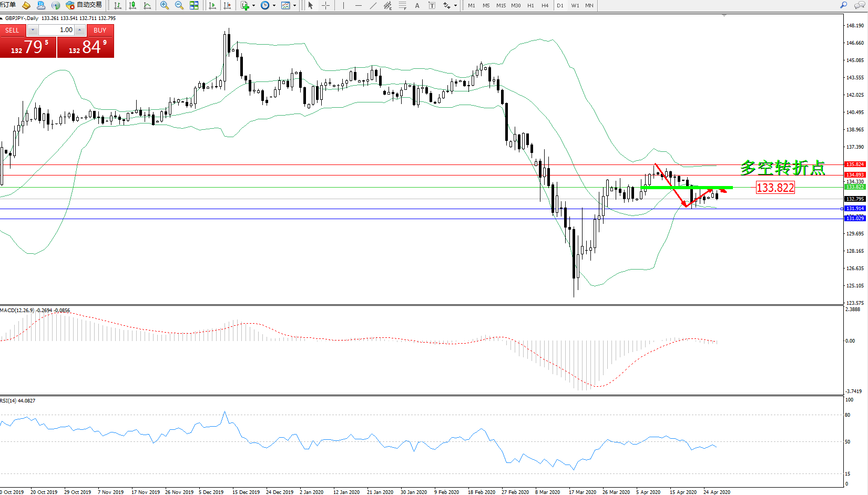Open the chart templates dropdown arrow

click(x=294, y=5)
